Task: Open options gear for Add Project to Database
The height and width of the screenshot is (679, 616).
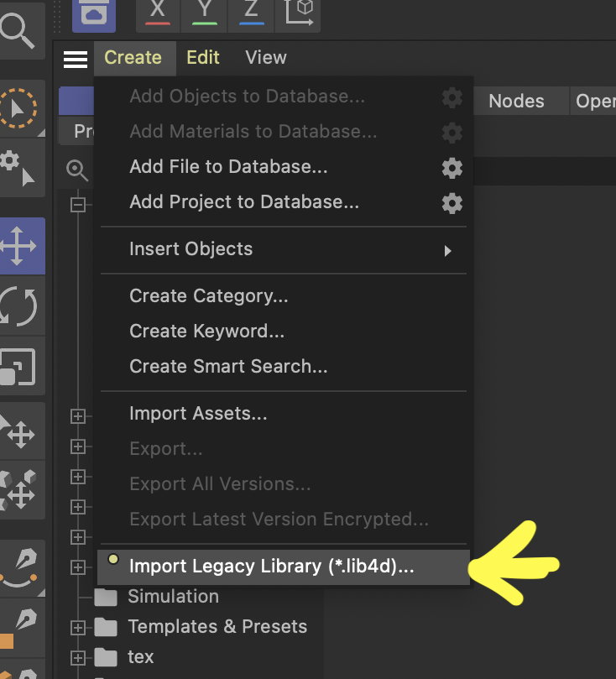Action: [x=452, y=203]
